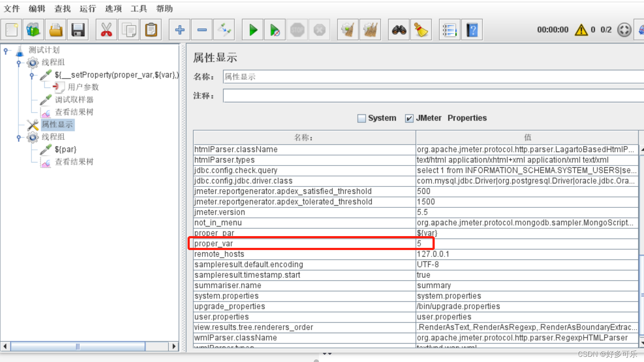Click the value 5 of proper_var
Image resolution: width=644 pixels, height=362 pixels.
527,244
